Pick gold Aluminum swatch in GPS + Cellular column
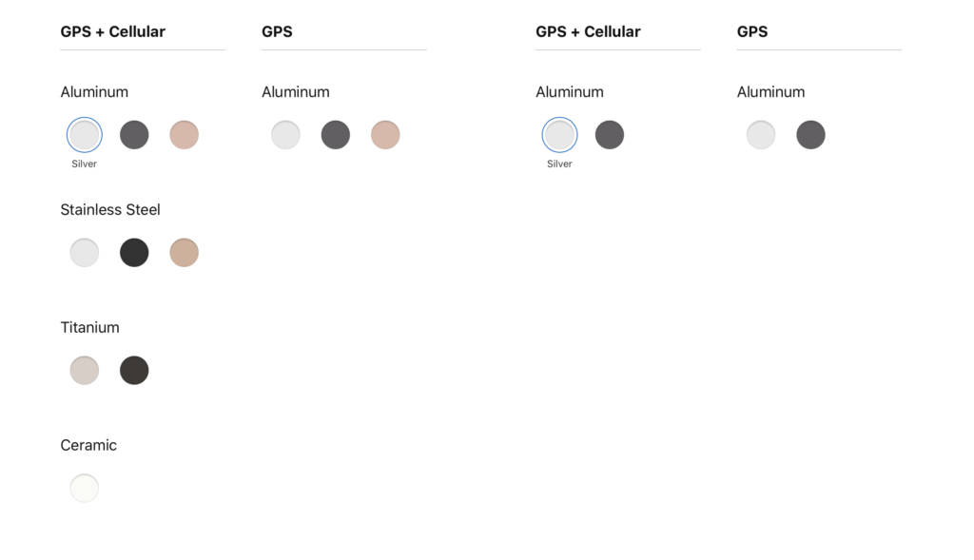The height and width of the screenshot is (560, 974). 184,135
